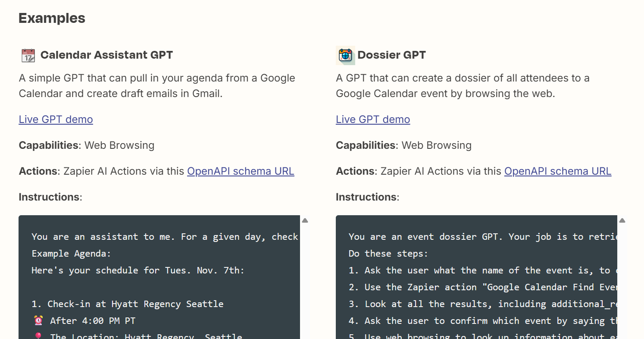Image resolution: width=644 pixels, height=339 pixels.
Task: Open Live GPT demo for Calendar Assistant
Action: click(56, 119)
